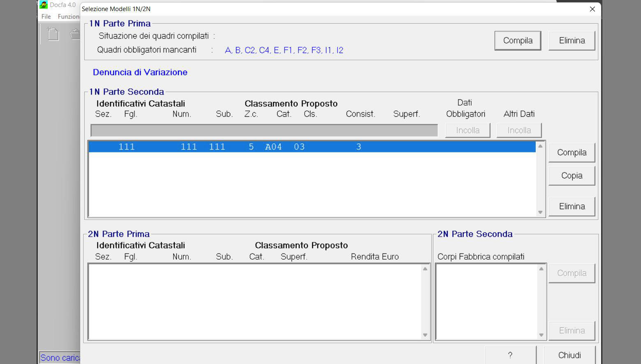Click the gray field above the units list
This screenshot has width=641, height=364.
click(264, 130)
